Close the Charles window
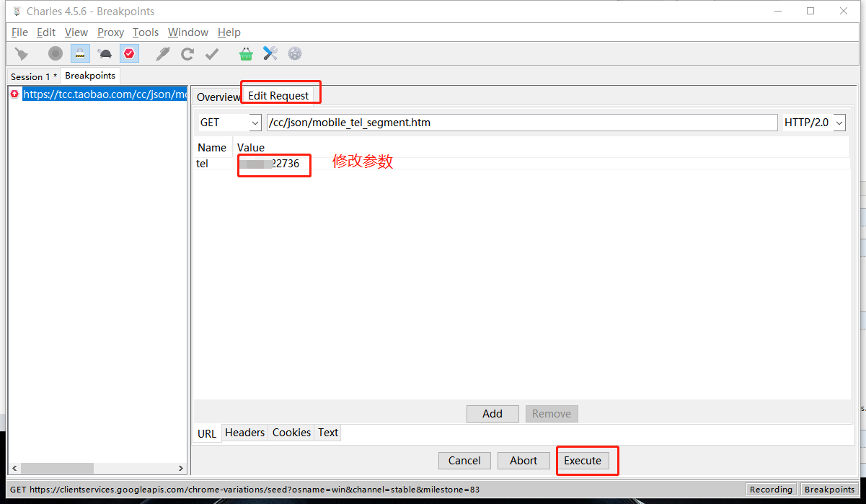 point(844,12)
